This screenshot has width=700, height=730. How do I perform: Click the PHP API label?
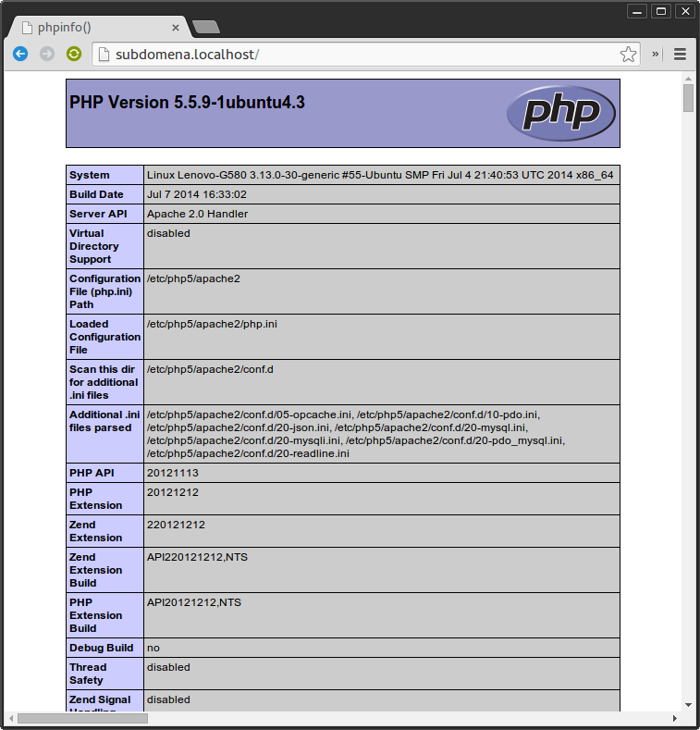[x=92, y=473]
